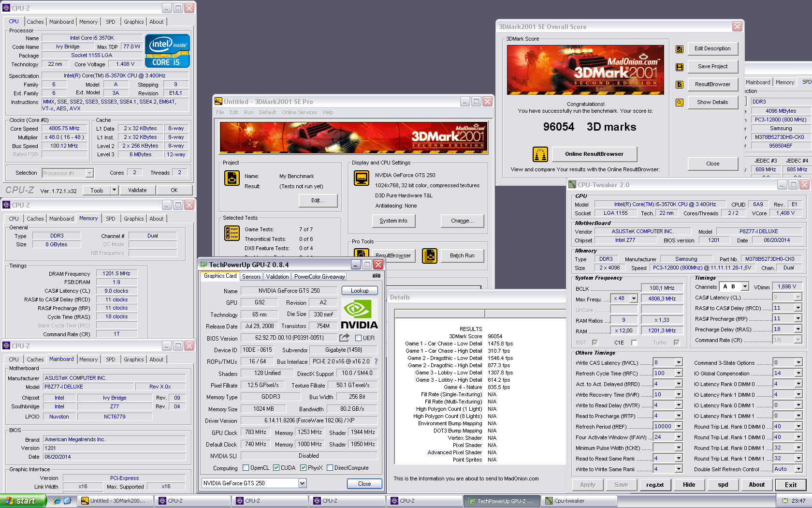
Task: Open the Write CAS Latency (tWCL) dropdown
Action: [679, 362]
